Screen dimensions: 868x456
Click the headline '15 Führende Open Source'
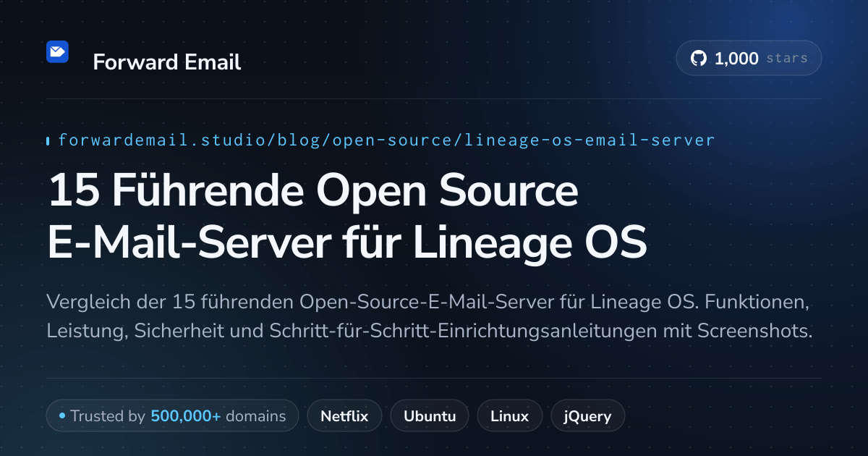pos(313,191)
